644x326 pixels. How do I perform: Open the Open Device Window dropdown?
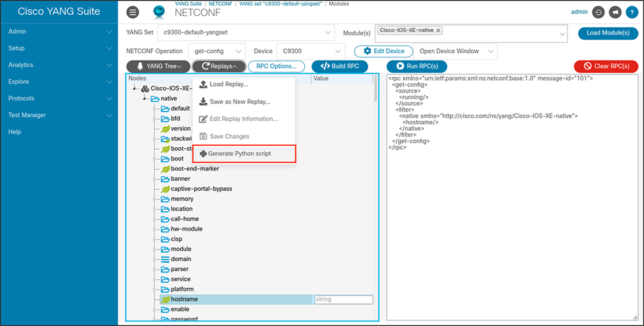click(x=455, y=51)
